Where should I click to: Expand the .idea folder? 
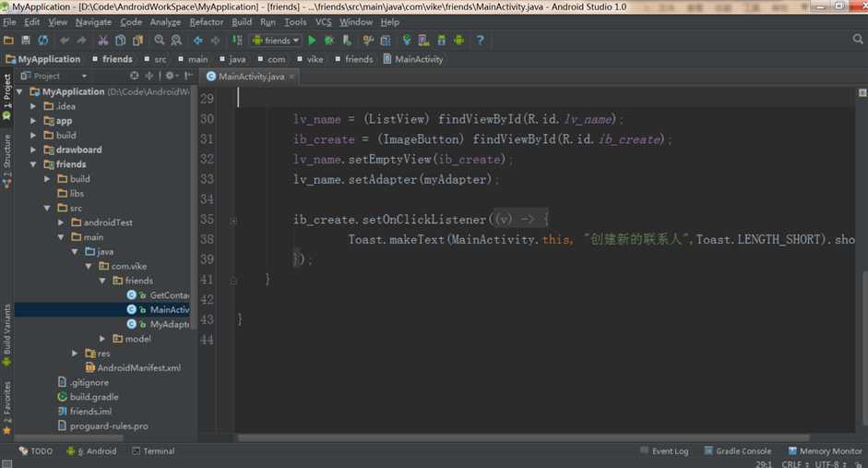pyautogui.click(x=33, y=106)
